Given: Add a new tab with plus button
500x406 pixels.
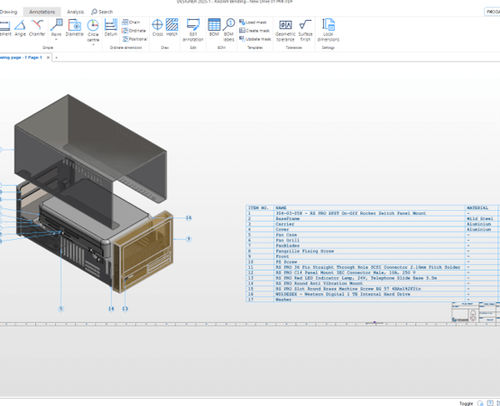Looking at the screenshot, I should coord(56,58).
